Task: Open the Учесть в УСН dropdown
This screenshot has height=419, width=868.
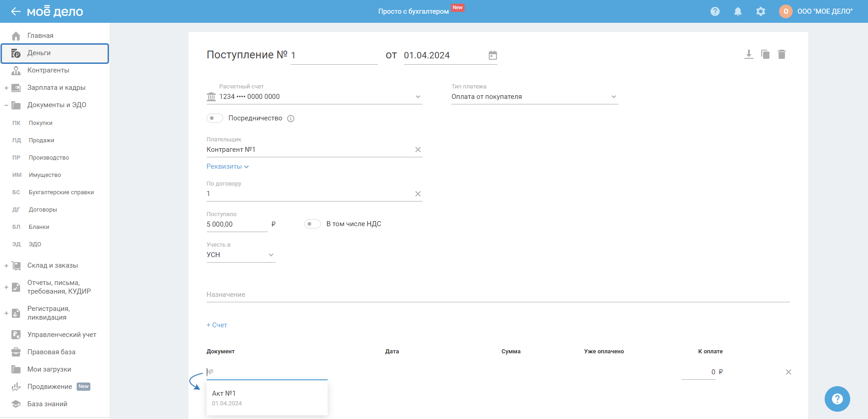Action: (271, 255)
